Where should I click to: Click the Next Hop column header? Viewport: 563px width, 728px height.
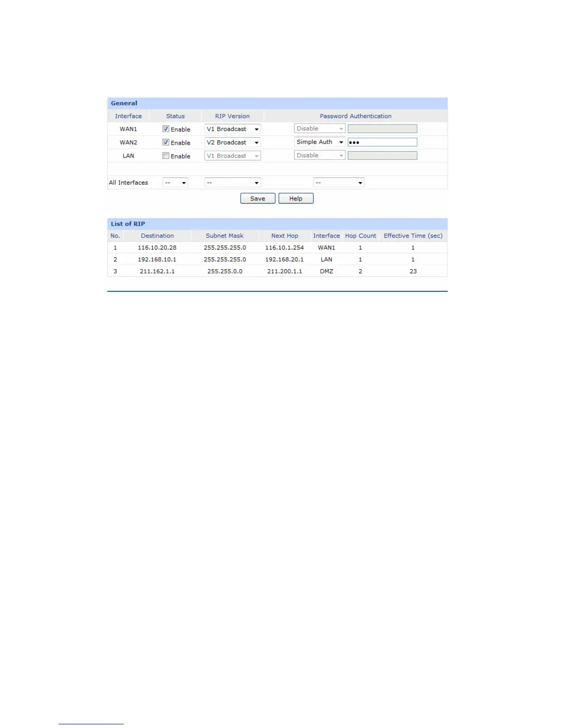(285, 236)
